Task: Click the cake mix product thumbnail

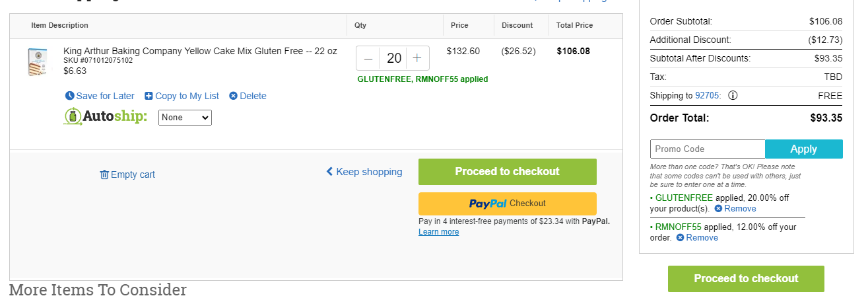Action: click(38, 61)
